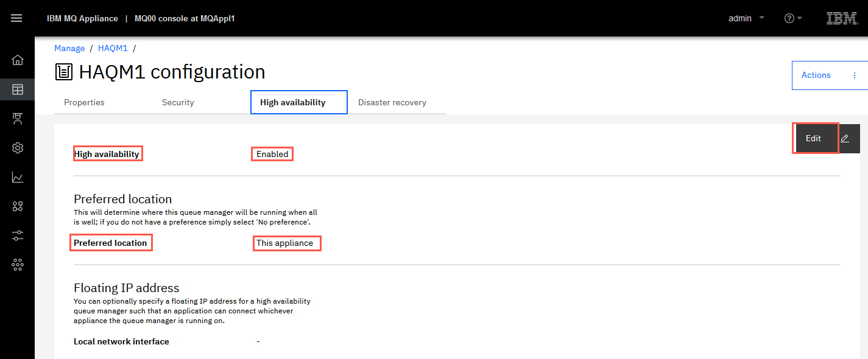Screen dimensions: 868x359
Task: Expand the help dropdown arrow
Action: tap(800, 18)
